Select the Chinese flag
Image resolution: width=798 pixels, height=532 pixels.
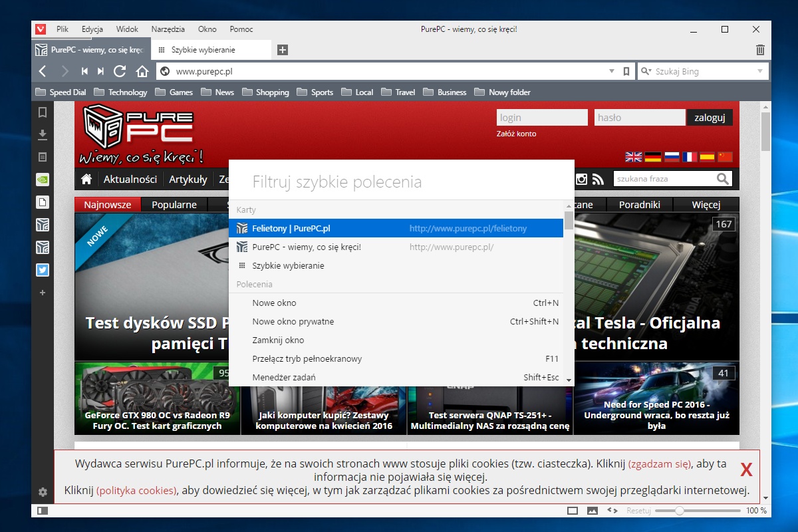click(x=725, y=157)
